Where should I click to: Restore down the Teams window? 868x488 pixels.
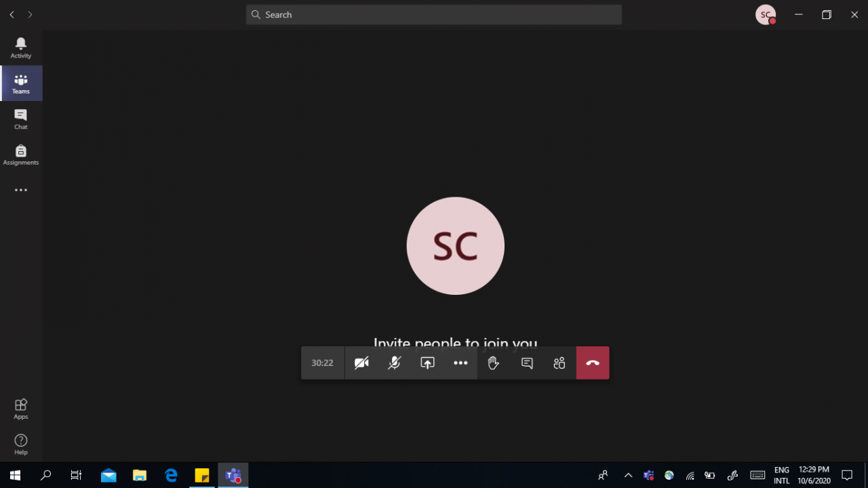point(827,14)
